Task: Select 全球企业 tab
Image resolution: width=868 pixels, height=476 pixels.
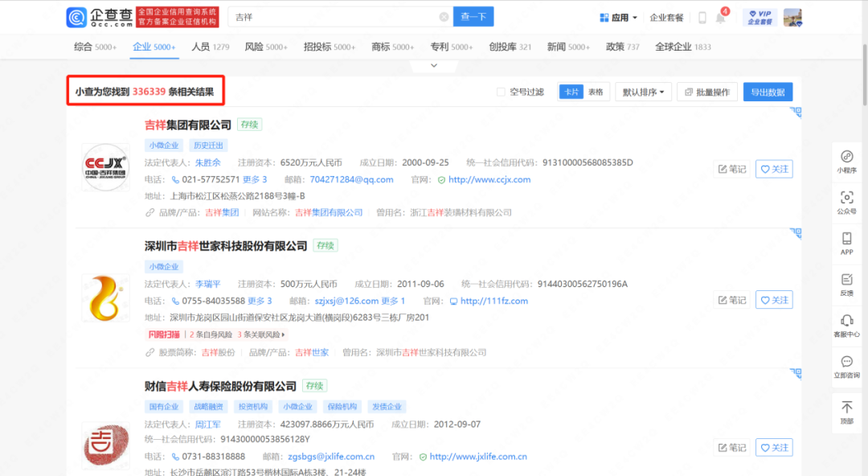Action: 683,47
